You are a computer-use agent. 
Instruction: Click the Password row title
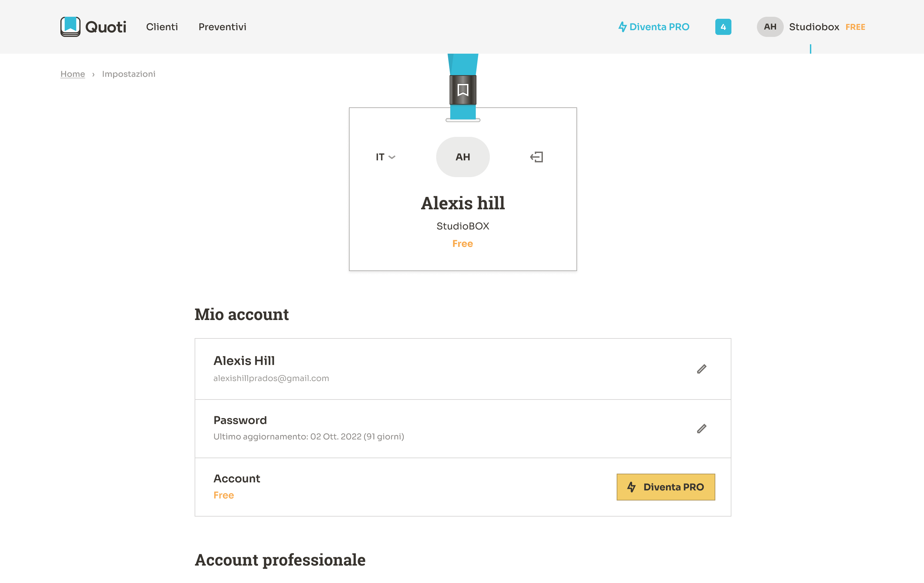coord(240,420)
